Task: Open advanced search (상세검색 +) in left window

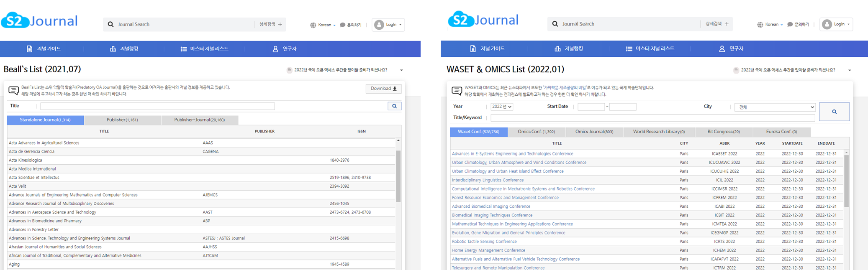Action: pyautogui.click(x=270, y=24)
